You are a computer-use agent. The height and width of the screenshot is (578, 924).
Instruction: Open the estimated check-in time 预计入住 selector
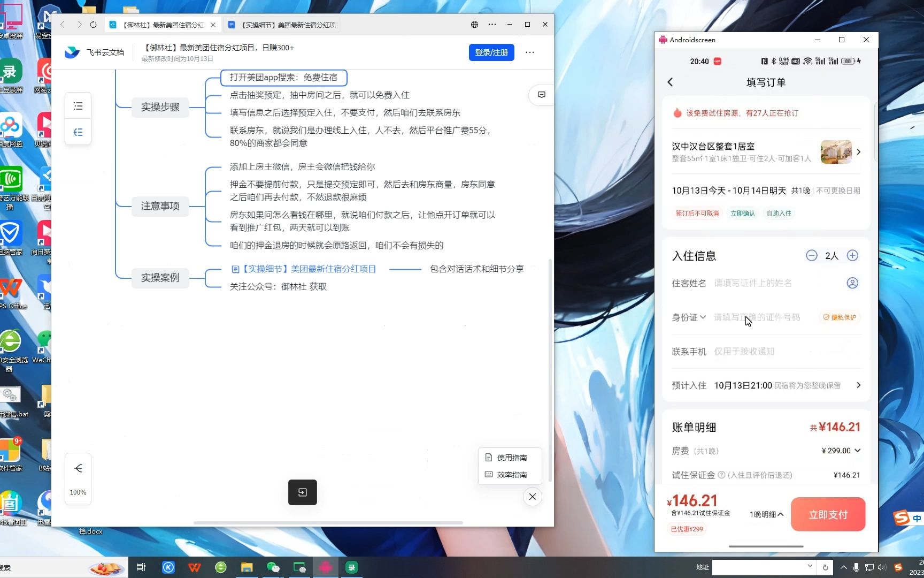(x=766, y=385)
